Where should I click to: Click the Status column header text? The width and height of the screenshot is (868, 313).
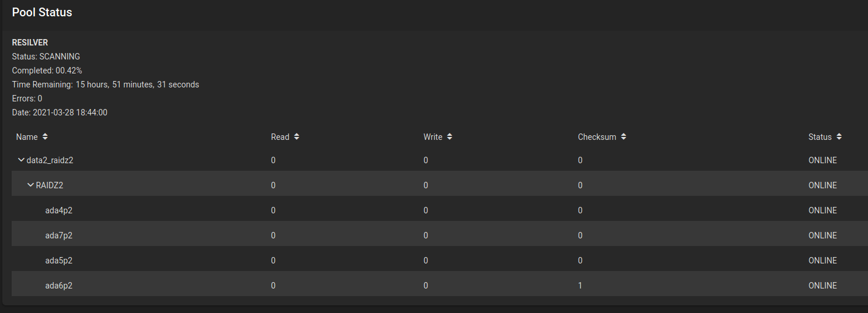tap(820, 137)
